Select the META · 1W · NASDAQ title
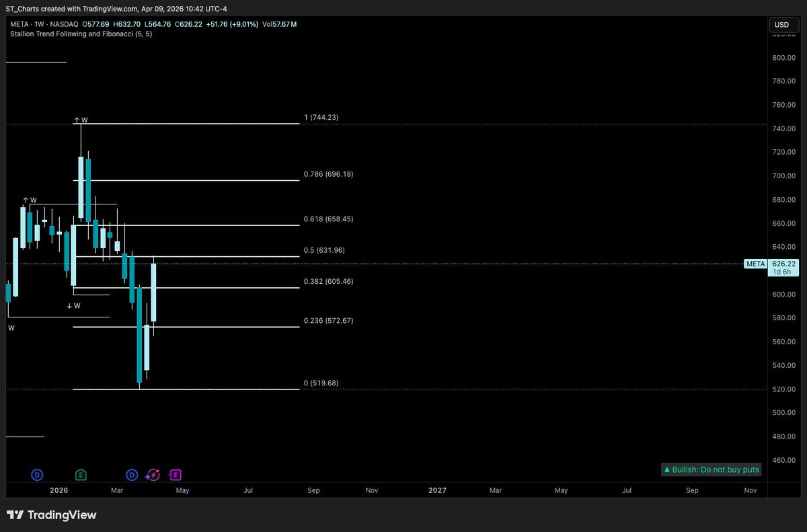 [x=43, y=24]
